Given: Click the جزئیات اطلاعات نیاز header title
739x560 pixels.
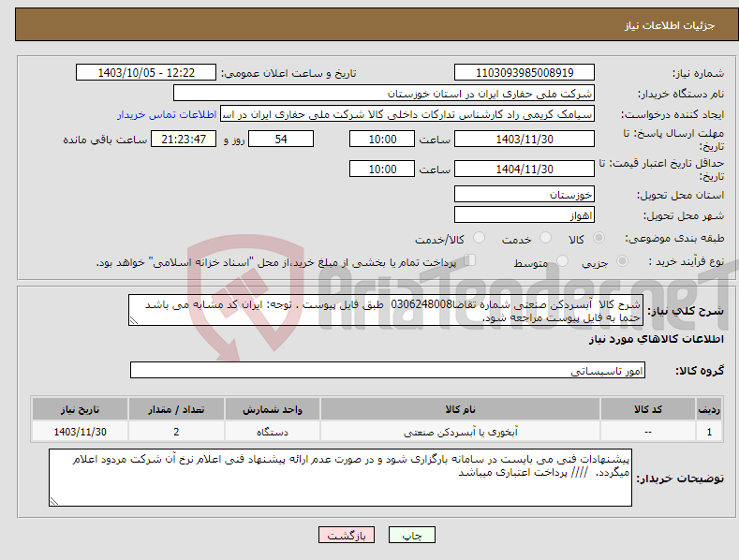Looking at the screenshot, I should tap(670, 25).
